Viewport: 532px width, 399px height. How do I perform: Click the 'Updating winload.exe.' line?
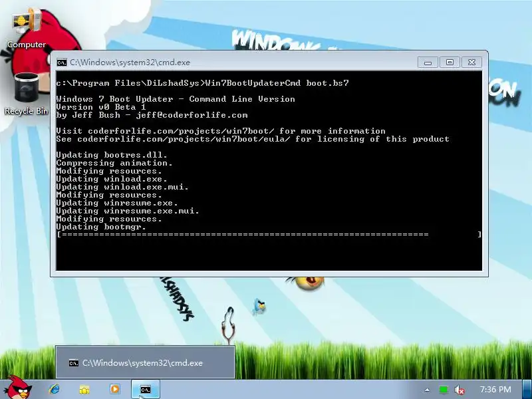coord(112,179)
